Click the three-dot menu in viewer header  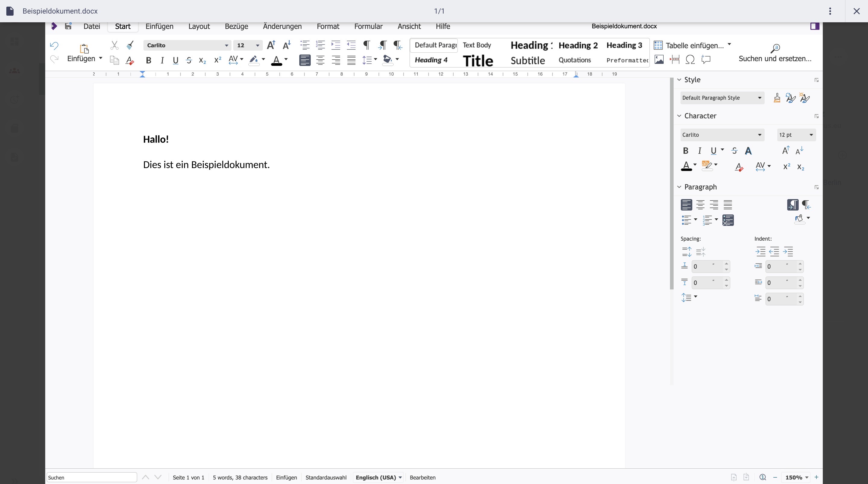(830, 11)
